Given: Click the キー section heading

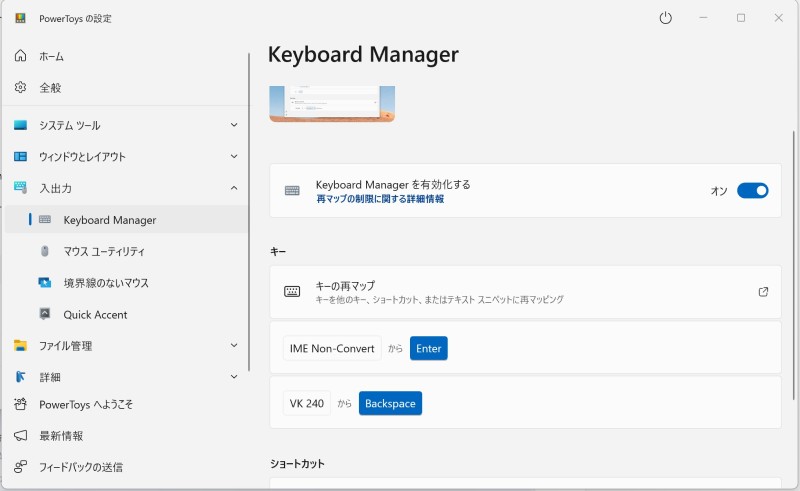Looking at the screenshot, I should [278, 251].
